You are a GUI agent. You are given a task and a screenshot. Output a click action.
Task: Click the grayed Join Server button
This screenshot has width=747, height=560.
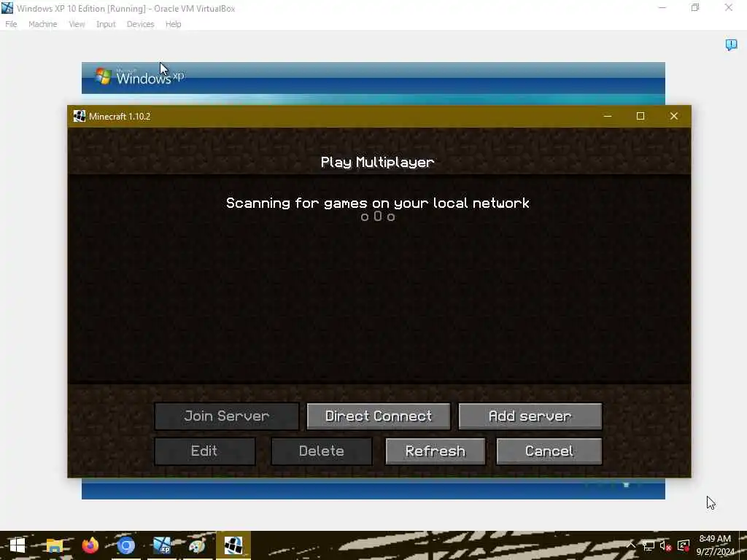click(227, 416)
